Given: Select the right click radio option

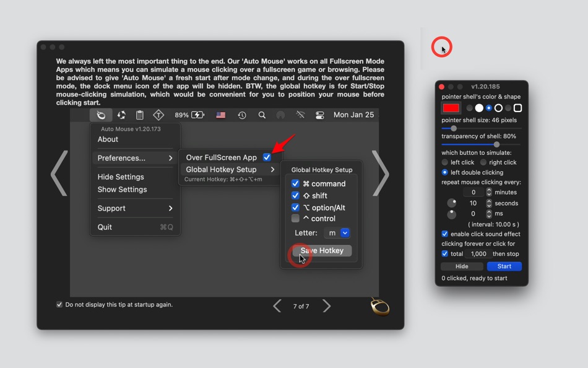Looking at the screenshot, I should [483, 162].
